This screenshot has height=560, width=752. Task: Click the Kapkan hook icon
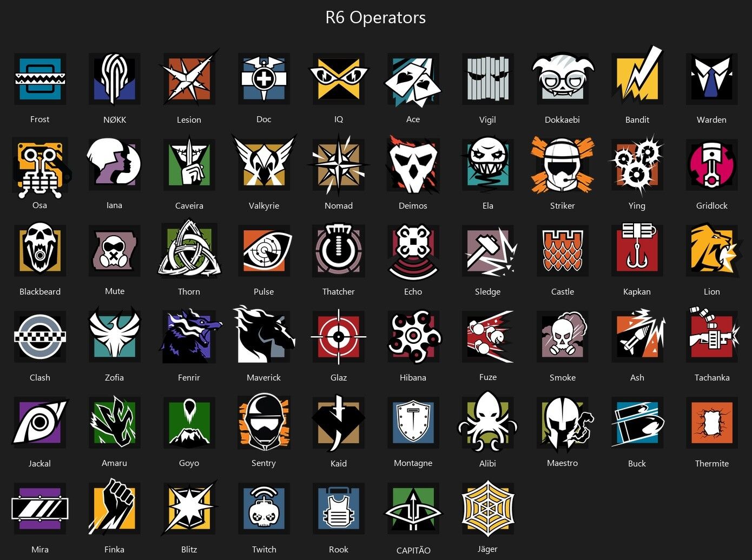637,250
